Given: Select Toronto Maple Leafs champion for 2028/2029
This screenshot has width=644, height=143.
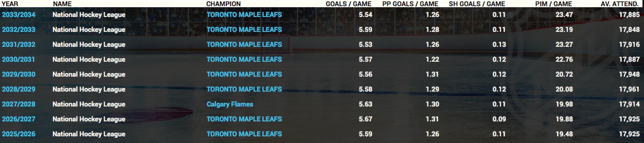Looking at the screenshot, I should (244, 89).
